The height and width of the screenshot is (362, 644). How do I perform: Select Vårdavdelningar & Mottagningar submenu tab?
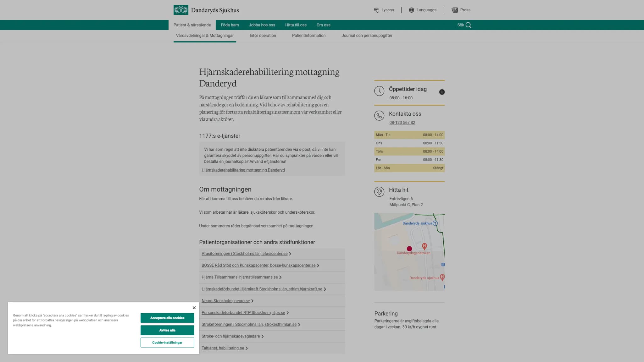coord(205,36)
